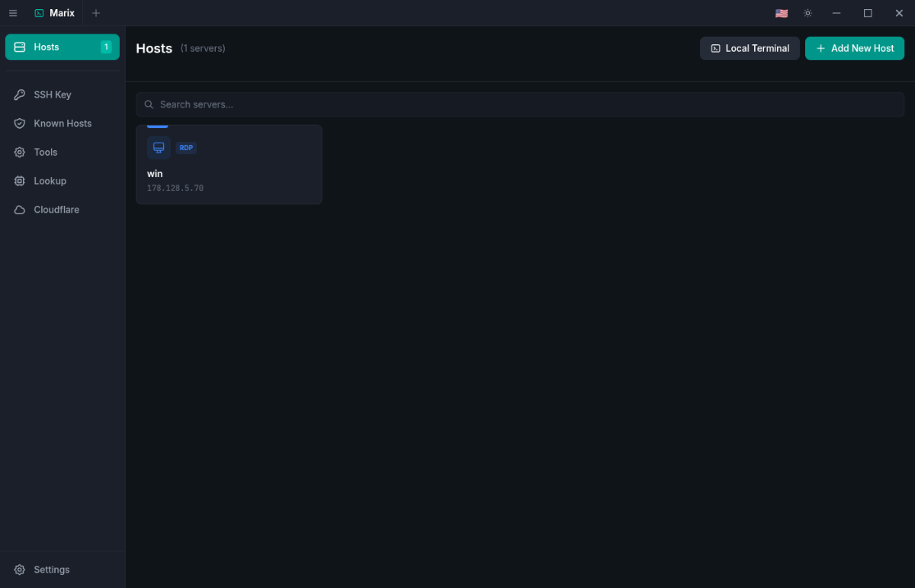This screenshot has width=915, height=588.
Task: Open language selector US flag icon
Action: coord(782,13)
